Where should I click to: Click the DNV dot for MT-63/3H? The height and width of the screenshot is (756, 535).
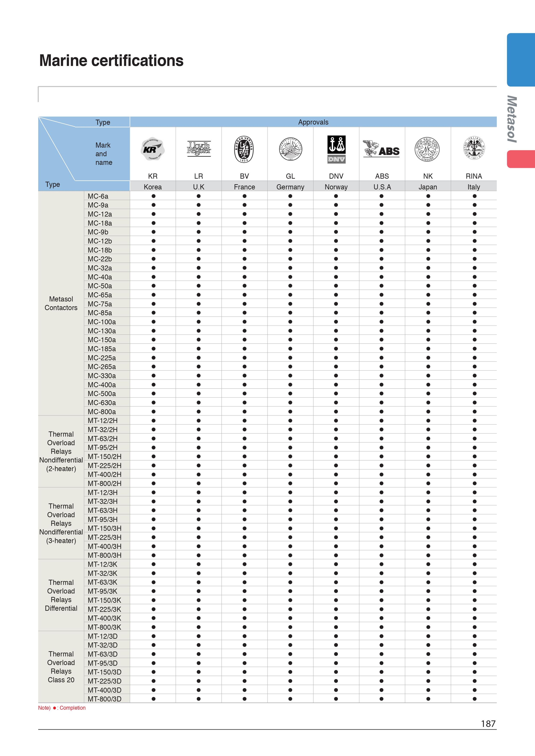pyautogui.click(x=336, y=510)
